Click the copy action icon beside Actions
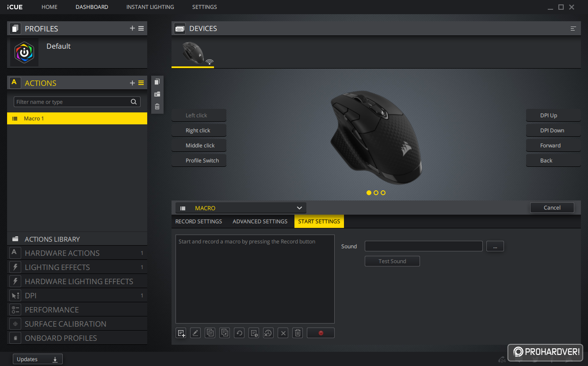The height and width of the screenshot is (366, 588). coord(157,82)
